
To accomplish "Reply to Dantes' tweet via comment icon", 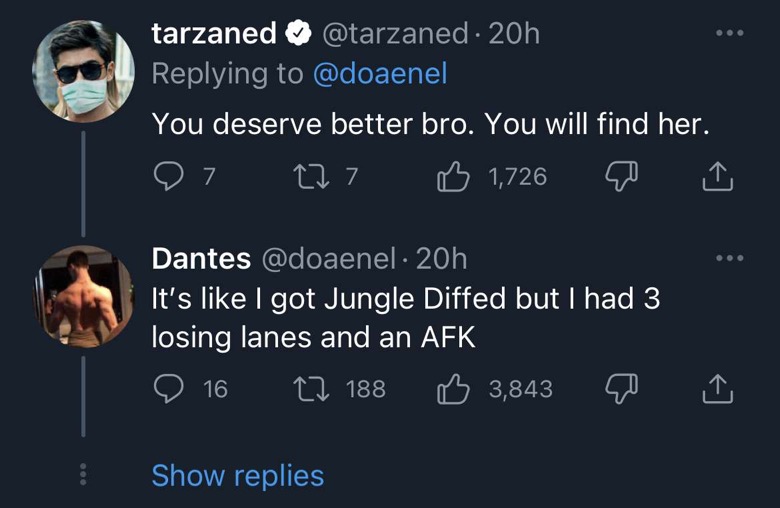I will [x=169, y=389].
